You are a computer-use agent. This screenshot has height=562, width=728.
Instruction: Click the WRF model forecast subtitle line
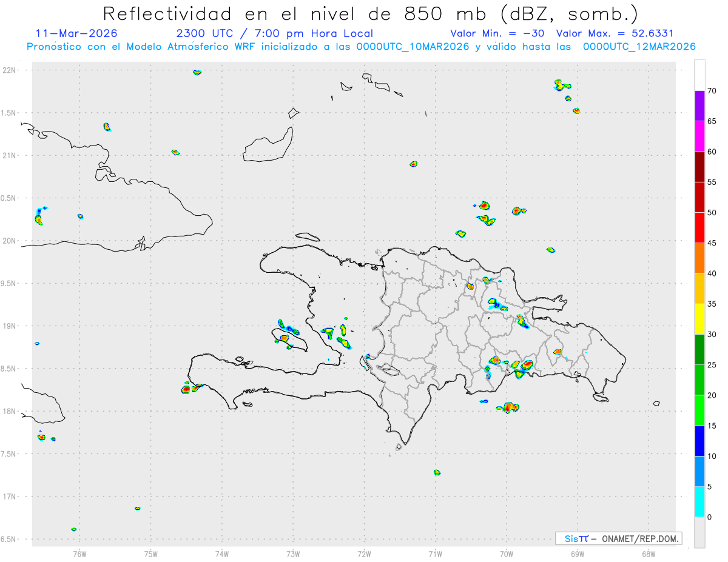[x=361, y=47]
